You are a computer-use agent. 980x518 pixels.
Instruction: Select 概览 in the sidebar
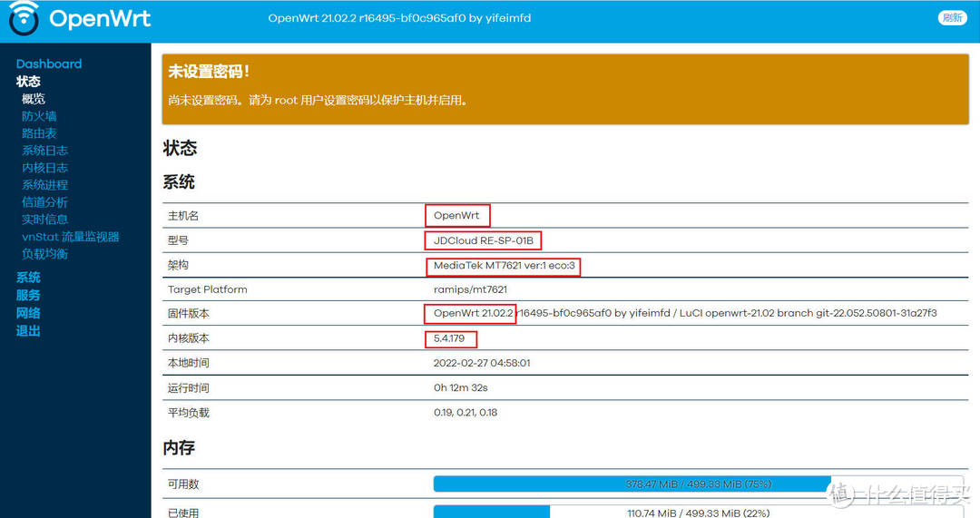pyautogui.click(x=34, y=99)
